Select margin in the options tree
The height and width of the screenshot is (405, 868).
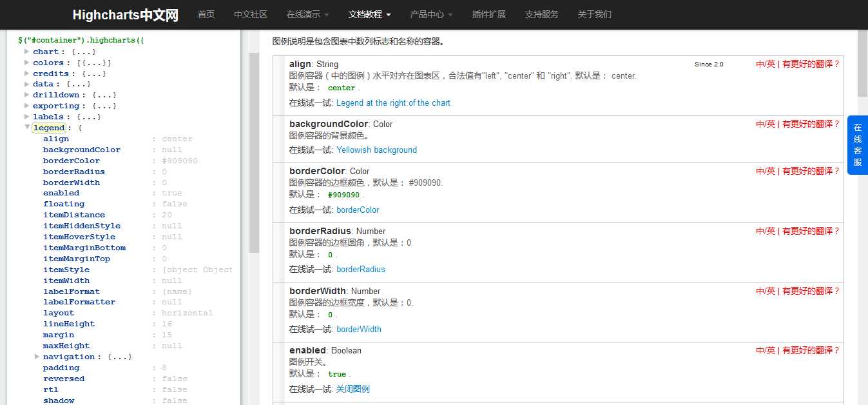(59, 335)
